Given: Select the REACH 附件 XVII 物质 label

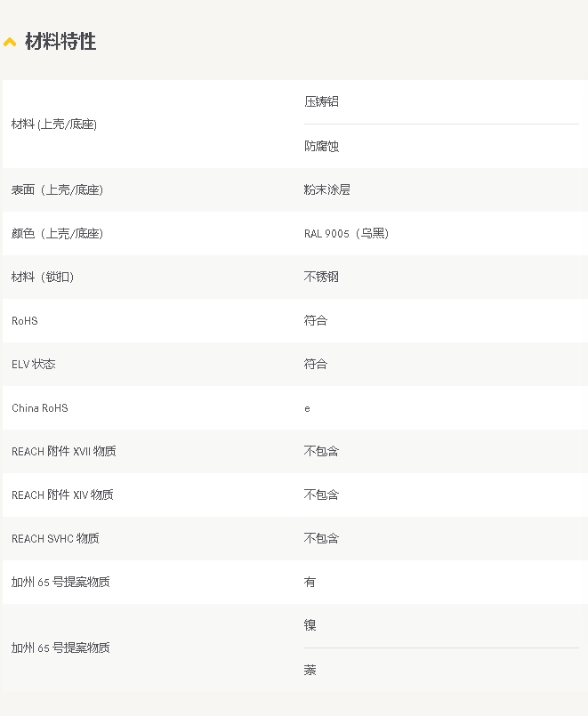Looking at the screenshot, I should point(63,452).
